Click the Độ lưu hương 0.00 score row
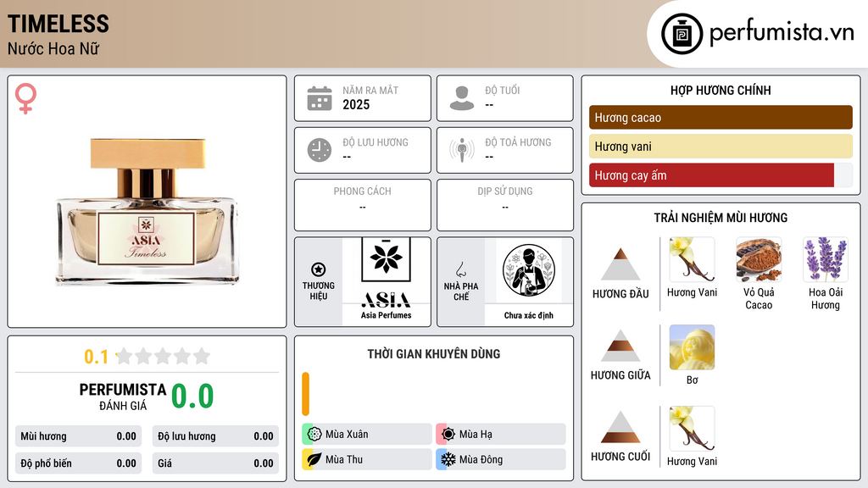 coord(215,436)
